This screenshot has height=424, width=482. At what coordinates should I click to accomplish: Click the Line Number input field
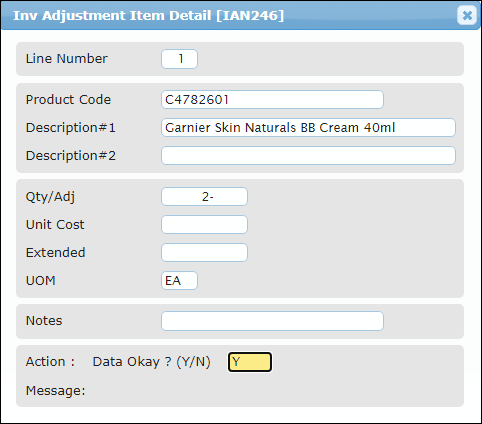179,59
